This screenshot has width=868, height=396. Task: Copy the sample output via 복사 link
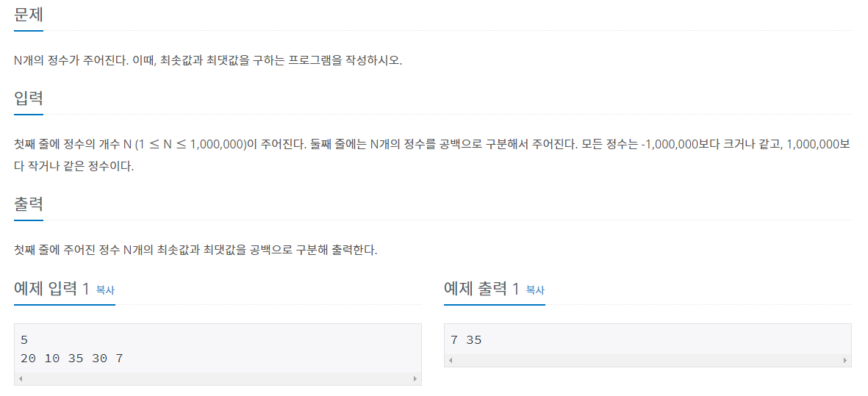point(535,290)
